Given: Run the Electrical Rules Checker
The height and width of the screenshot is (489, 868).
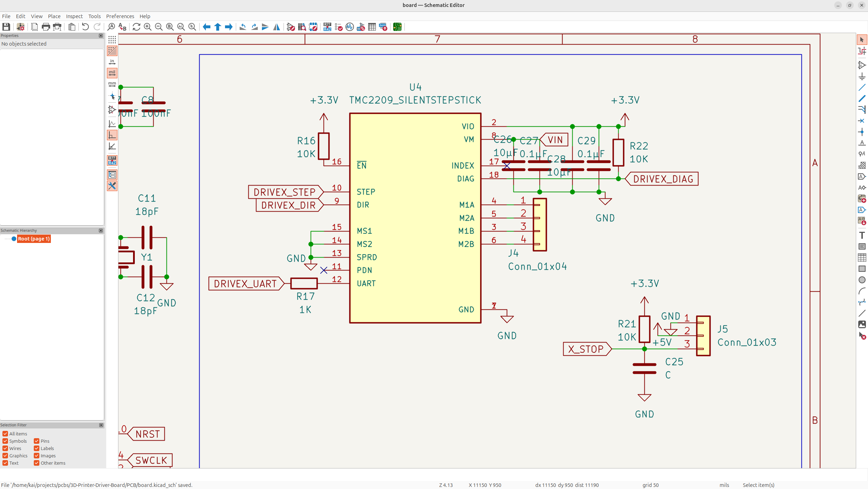Looking at the screenshot, I should point(338,27).
